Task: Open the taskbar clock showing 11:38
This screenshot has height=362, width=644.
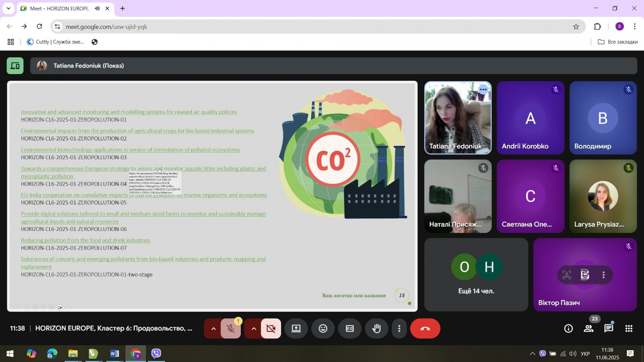Action: click(607, 353)
